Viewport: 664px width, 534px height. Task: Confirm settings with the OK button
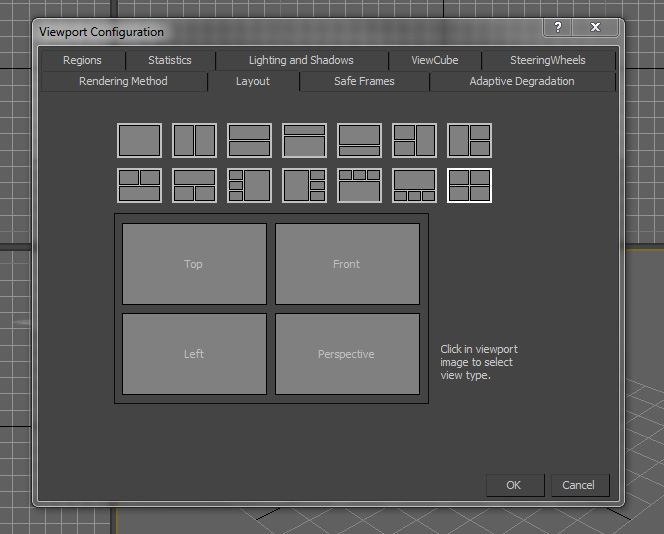(515, 485)
